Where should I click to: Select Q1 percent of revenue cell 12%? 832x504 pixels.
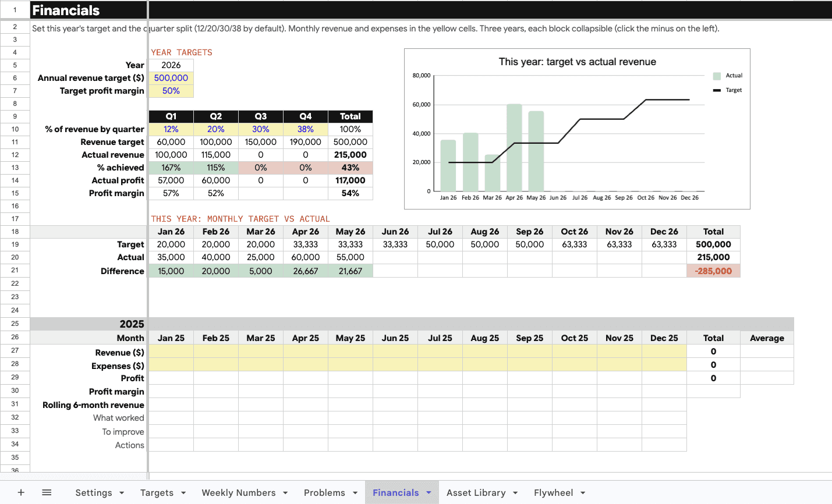[x=171, y=129]
